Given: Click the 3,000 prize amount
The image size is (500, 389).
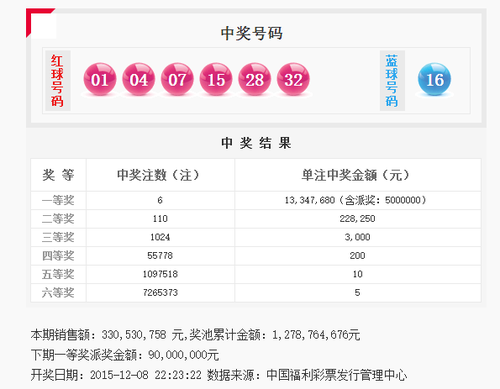Looking at the screenshot, I should tap(357, 237).
